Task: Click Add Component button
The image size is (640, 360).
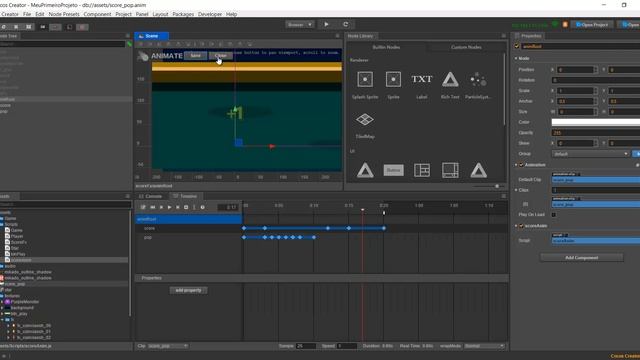Action: coord(582,258)
